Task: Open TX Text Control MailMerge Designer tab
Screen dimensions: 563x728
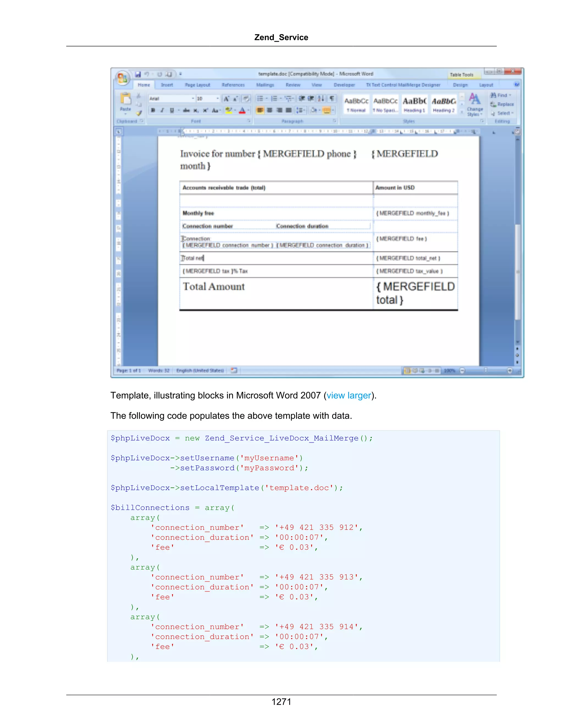Action: tap(403, 85)
